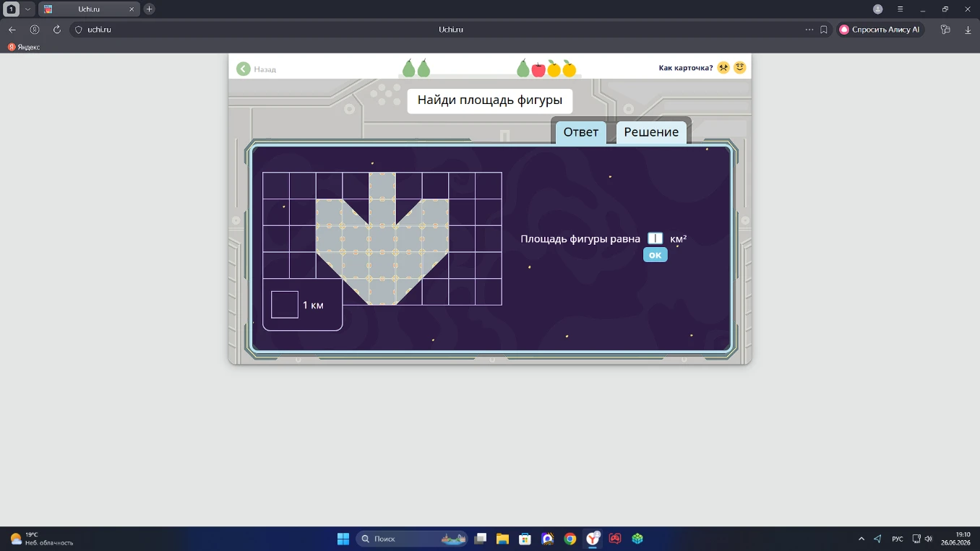The image size is (980, 551).
Task: Open the Windows Start menu
Action: (343, 539)
